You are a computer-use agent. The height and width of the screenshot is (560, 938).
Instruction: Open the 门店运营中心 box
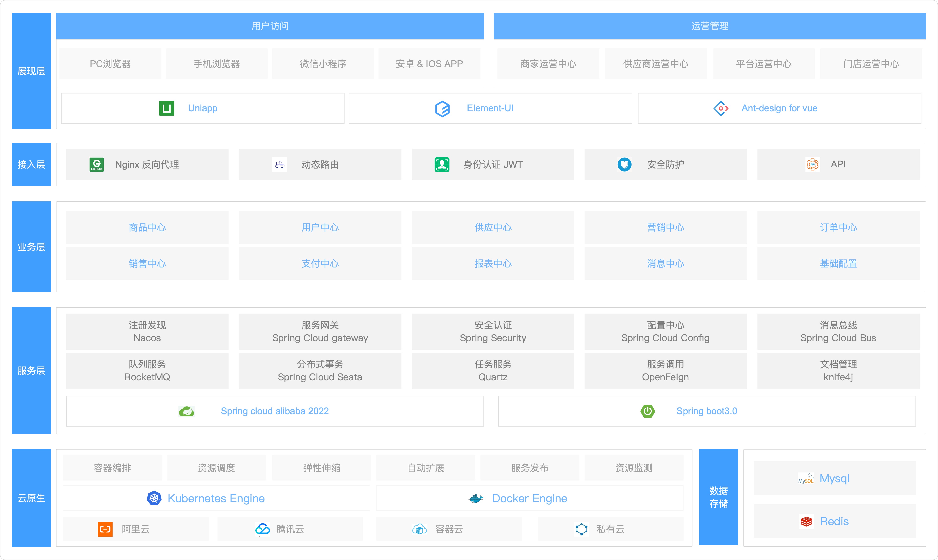[871, 64]
